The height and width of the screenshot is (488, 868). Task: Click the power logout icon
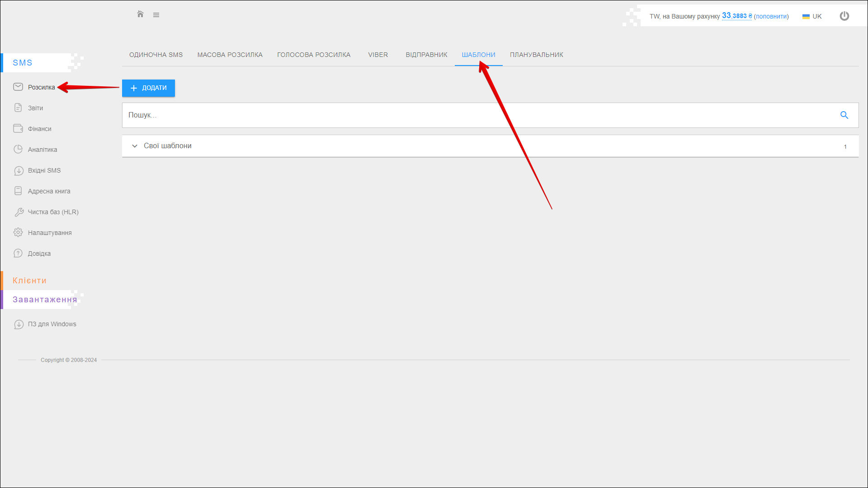point(844,16)
